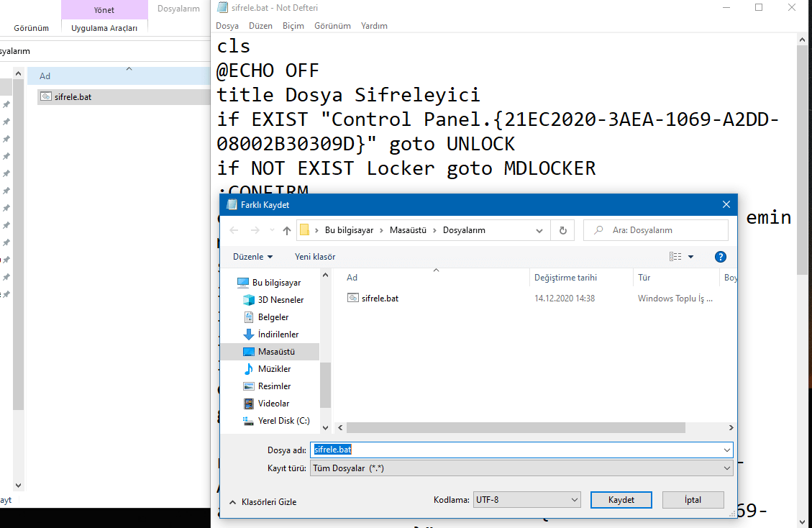Open the İndirilenler folder
The width and height of the screenshot is (812, 528).
(278, 334)
